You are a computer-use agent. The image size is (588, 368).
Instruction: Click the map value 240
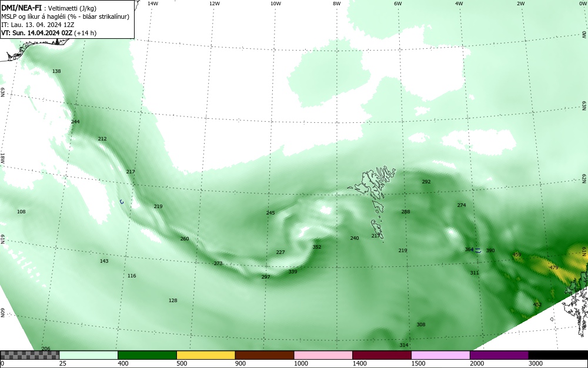click(355, 238)
